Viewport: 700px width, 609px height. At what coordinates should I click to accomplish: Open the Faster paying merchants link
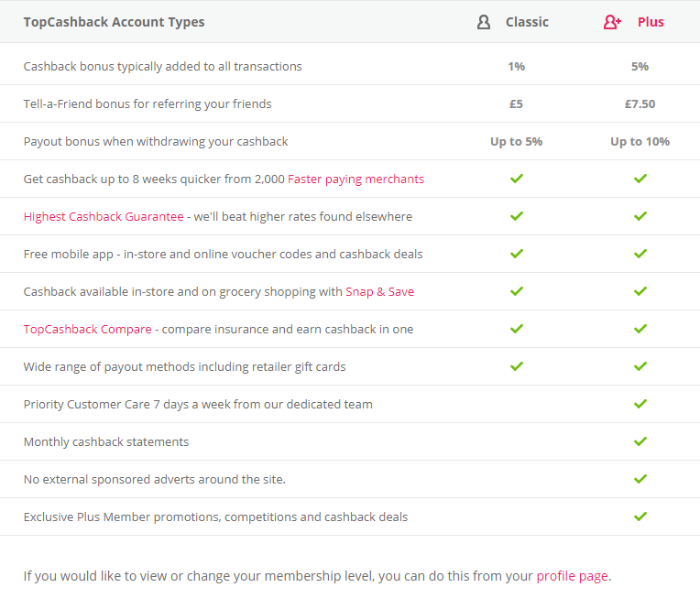coord(355,179)
